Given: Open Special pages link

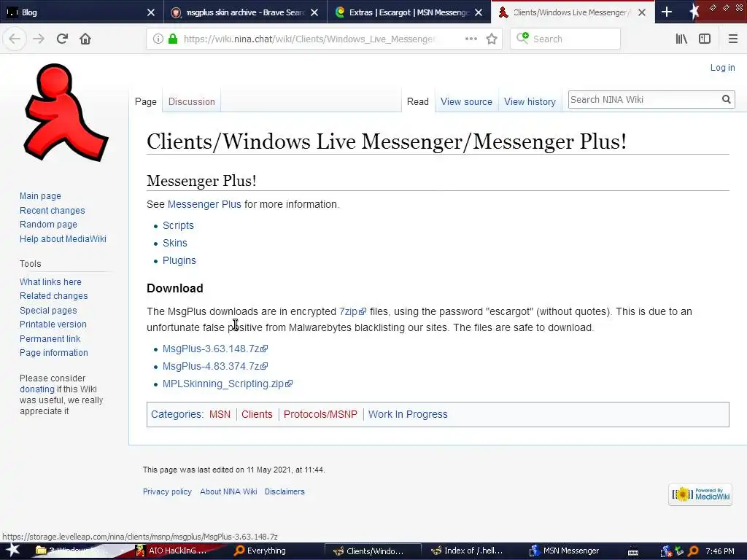Looking at the screenshot, I should pos(48,311).
